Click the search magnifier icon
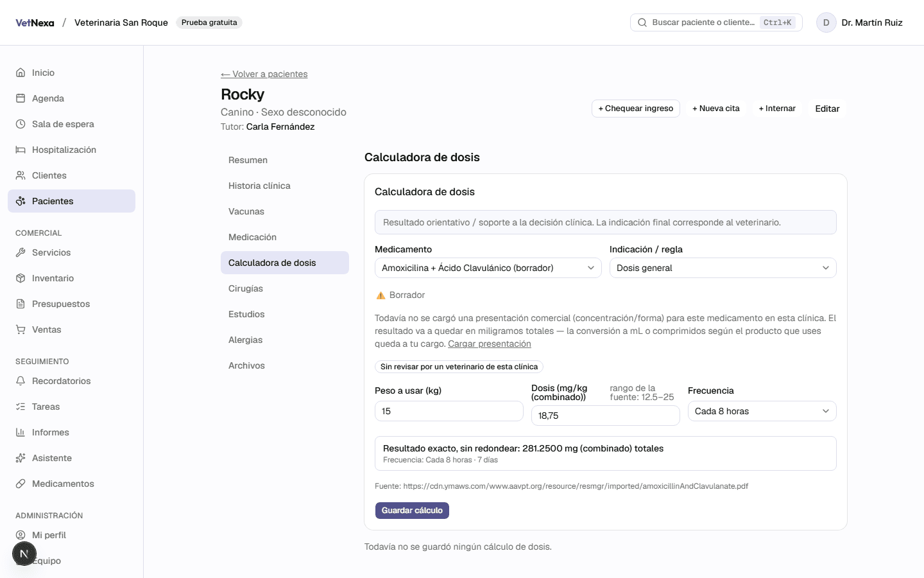The image size is (924, 578). pos(642,22)
